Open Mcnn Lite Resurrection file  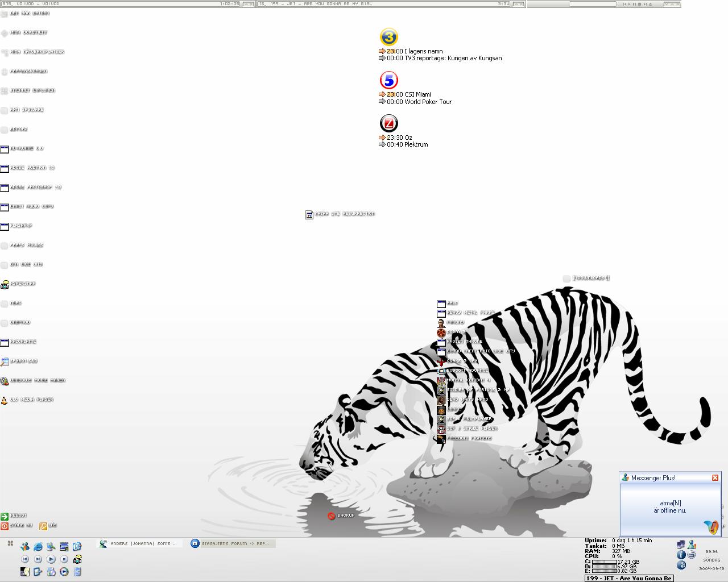click(340, 214)
